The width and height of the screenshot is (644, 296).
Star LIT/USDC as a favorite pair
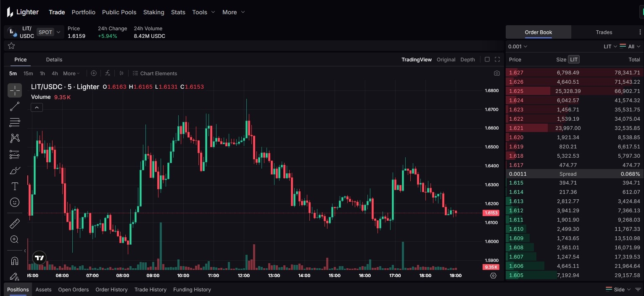(x=11, y=45)
